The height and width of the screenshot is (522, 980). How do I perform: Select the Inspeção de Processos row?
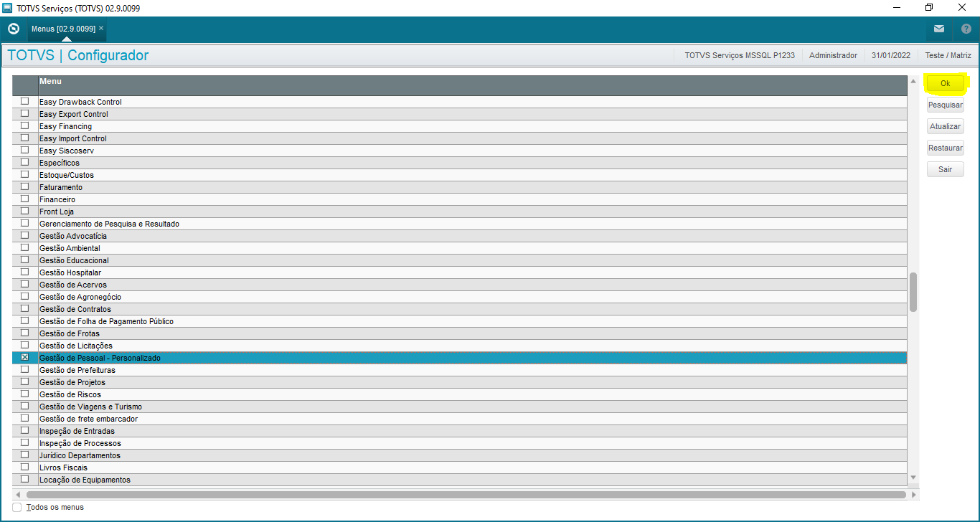[x=459, y=443]
